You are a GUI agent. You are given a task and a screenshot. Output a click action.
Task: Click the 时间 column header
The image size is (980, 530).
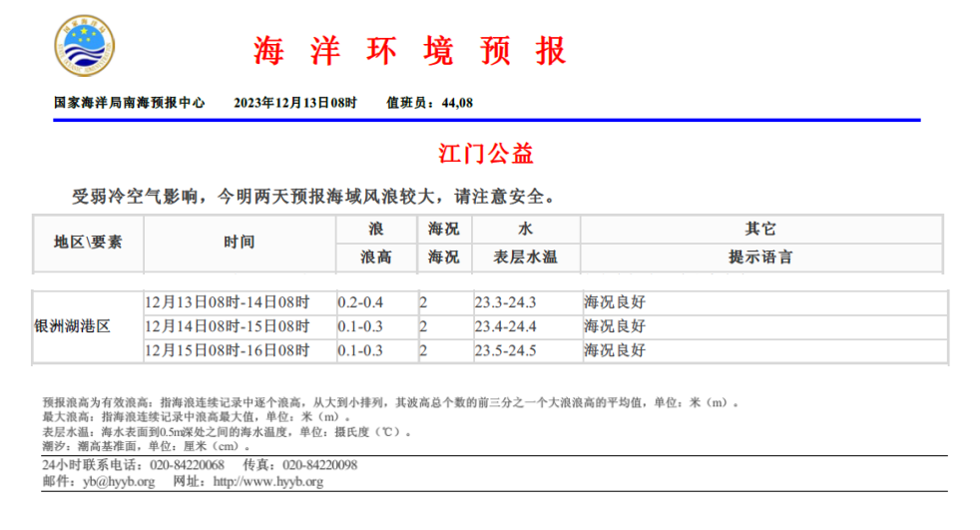[x=239, y=242]
